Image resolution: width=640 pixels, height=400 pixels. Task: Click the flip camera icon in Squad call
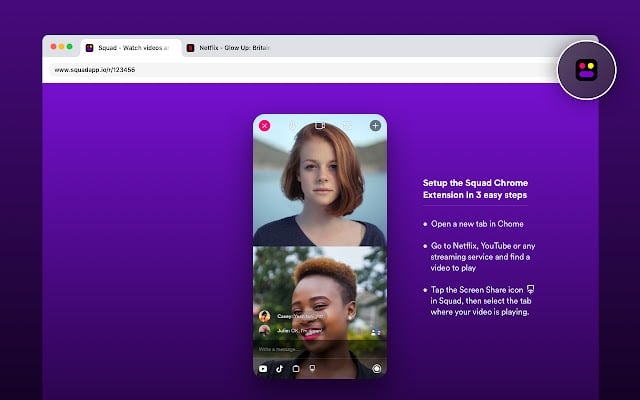pyautogui.click(x=347, y=126)
